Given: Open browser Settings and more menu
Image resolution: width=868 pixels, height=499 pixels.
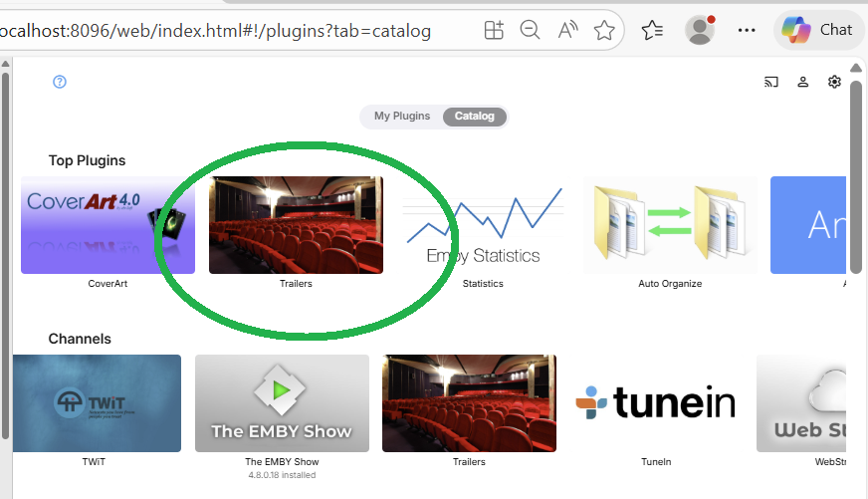Looking at the screenshot, I should pyautogui.click(x=747, y=30).
